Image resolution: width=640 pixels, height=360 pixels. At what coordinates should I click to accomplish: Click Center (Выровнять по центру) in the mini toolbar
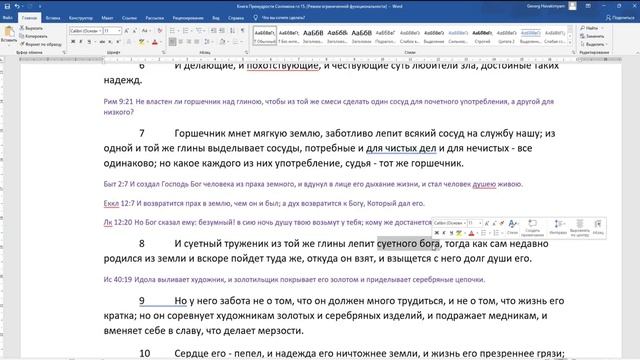point(580,228)
